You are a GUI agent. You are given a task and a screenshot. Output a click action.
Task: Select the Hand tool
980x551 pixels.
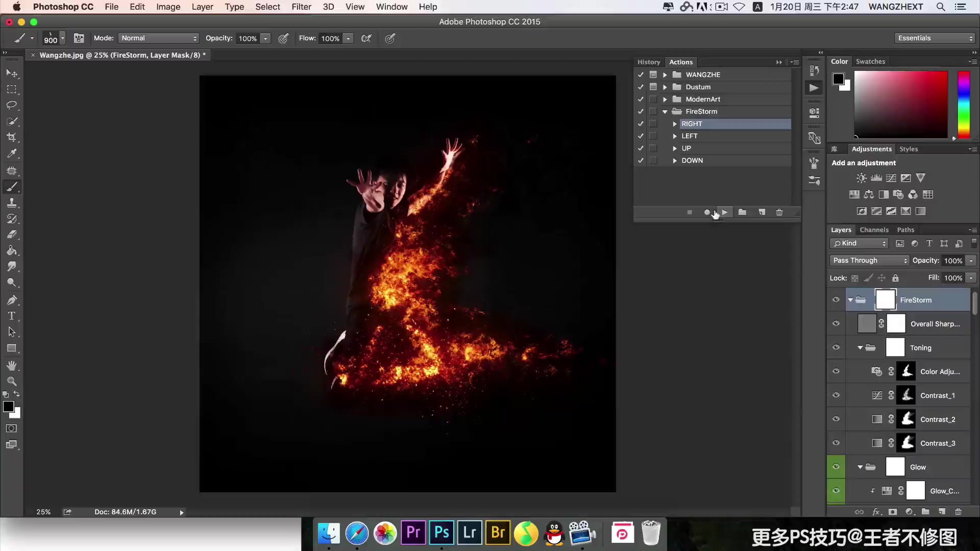click(12, 366)
